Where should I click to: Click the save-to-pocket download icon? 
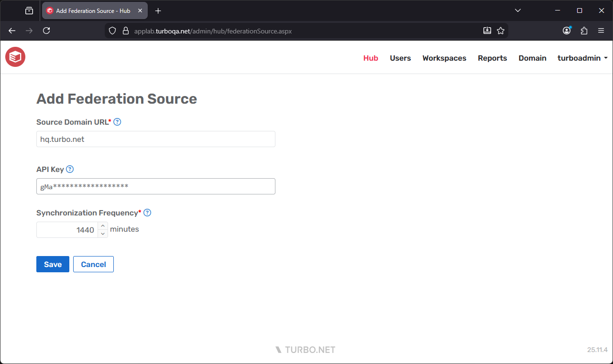[x=487, y=30]
